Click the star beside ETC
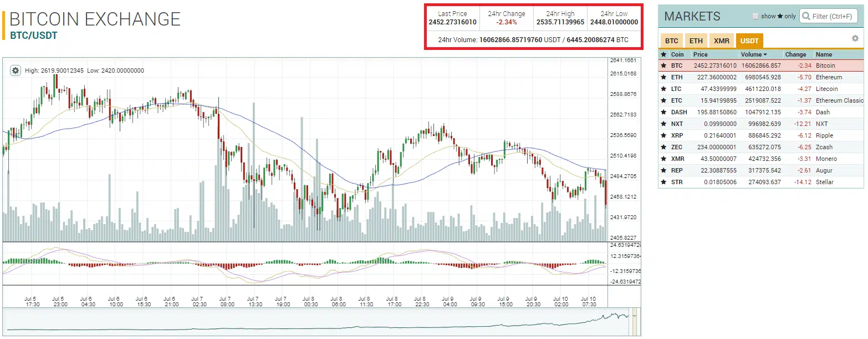This screenshot has width=868, height=339. pyautogui.click(x=663, y=100)
